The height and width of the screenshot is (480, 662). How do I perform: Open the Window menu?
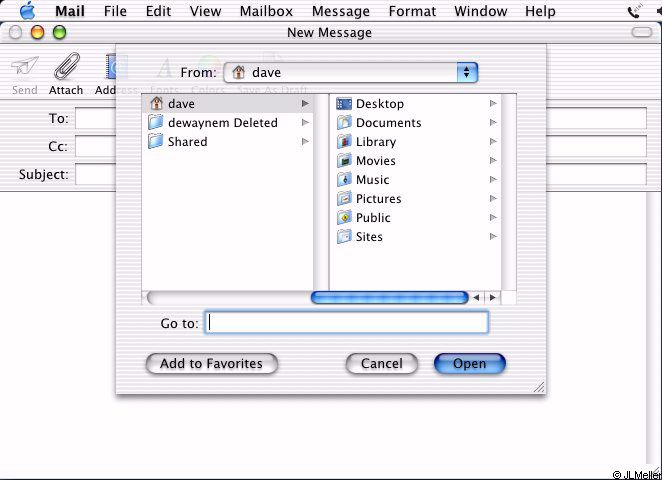tap(480, 11)
